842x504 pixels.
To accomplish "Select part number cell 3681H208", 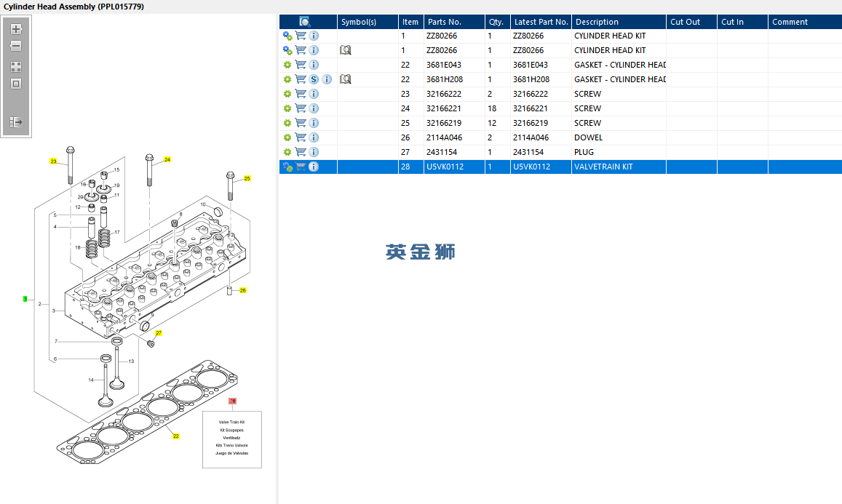I will tap(454, 79).
